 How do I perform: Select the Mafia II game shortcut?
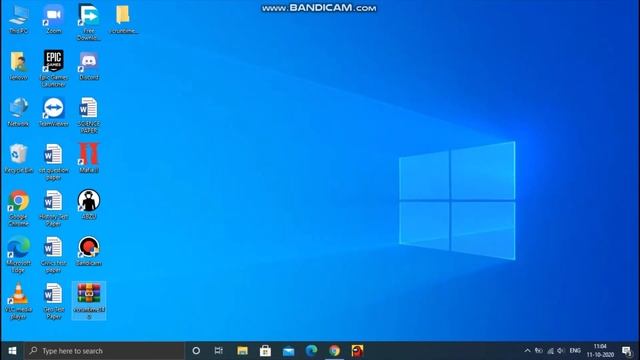click(89, 158)
